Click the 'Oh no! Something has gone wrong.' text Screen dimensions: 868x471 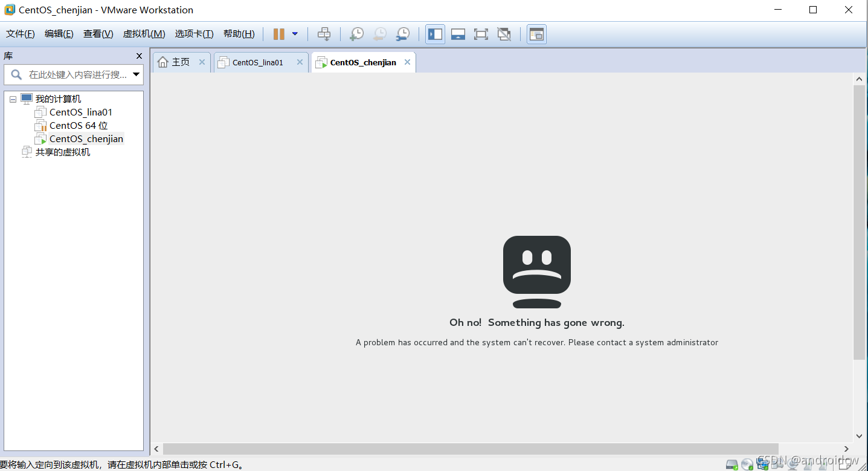coord(537,322)
